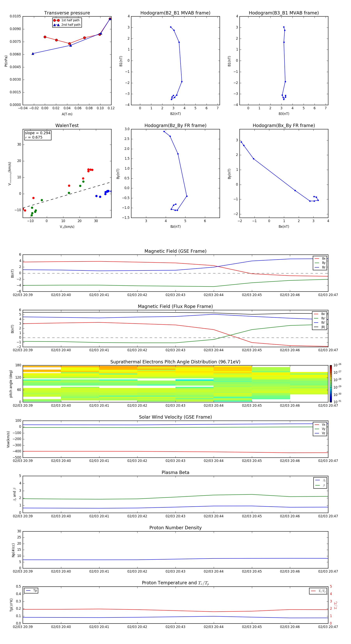Screen dimensions: 351x644
Task: Click the 'slope = 0.294' annotation
Action: pyautogui.click(x=38, y=133)
